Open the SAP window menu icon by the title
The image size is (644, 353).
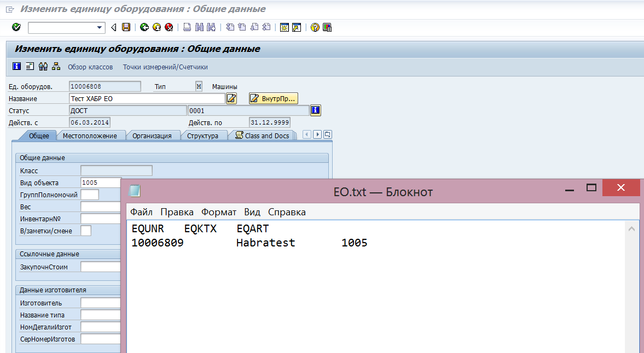(x=10, y=9)
